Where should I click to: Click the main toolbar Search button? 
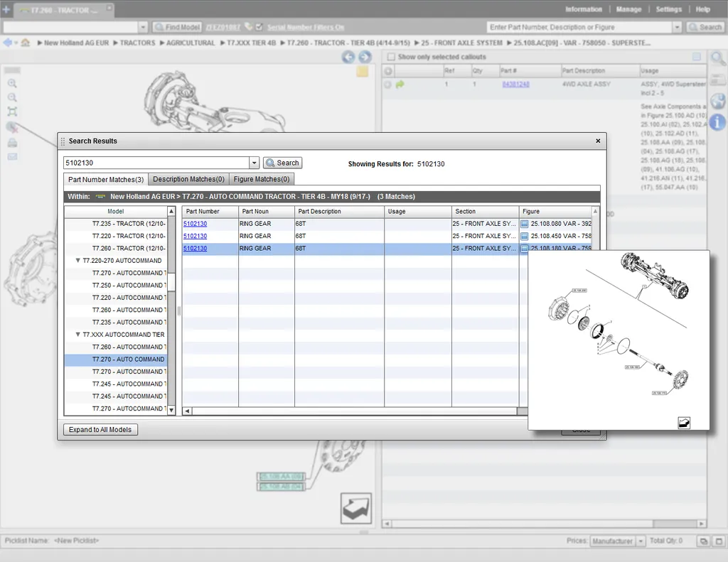tap(705, 28)
